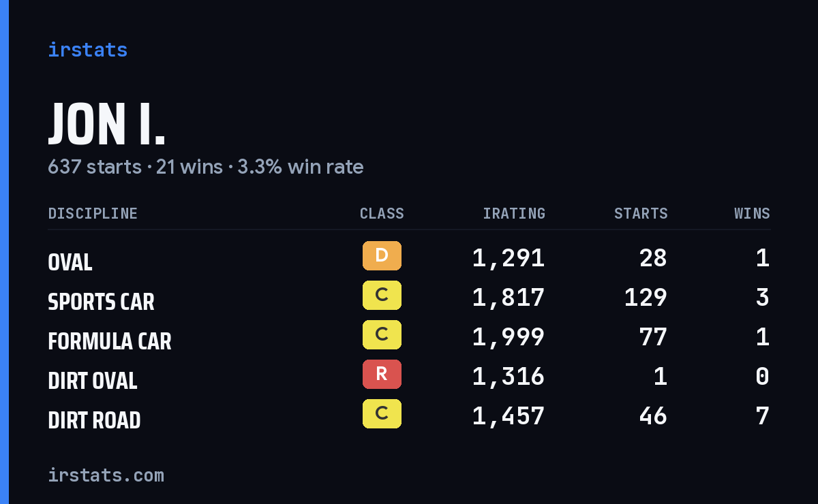The height and width of the screenshot is (504, 818).
Task: Click the yellow C badge in Dirt Road row
Action: click(x=382, y=414)
